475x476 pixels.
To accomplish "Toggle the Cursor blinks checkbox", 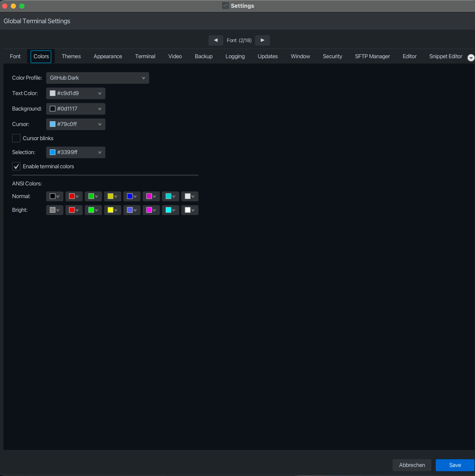I will 16,138.
